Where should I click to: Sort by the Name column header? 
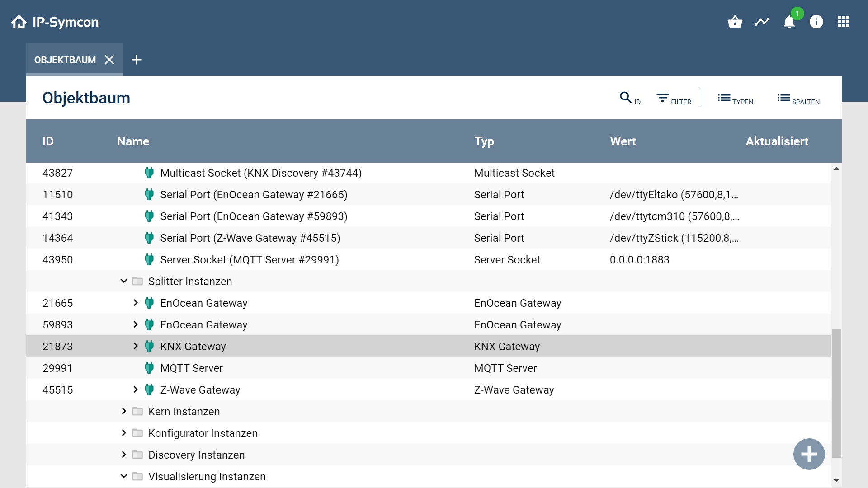(x=133, y=141)
